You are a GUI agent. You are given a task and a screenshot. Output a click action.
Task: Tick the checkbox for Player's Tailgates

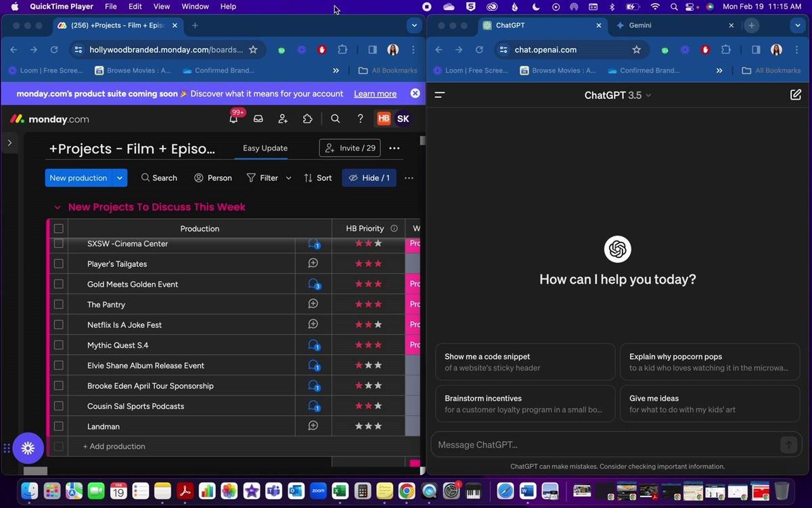58,263
